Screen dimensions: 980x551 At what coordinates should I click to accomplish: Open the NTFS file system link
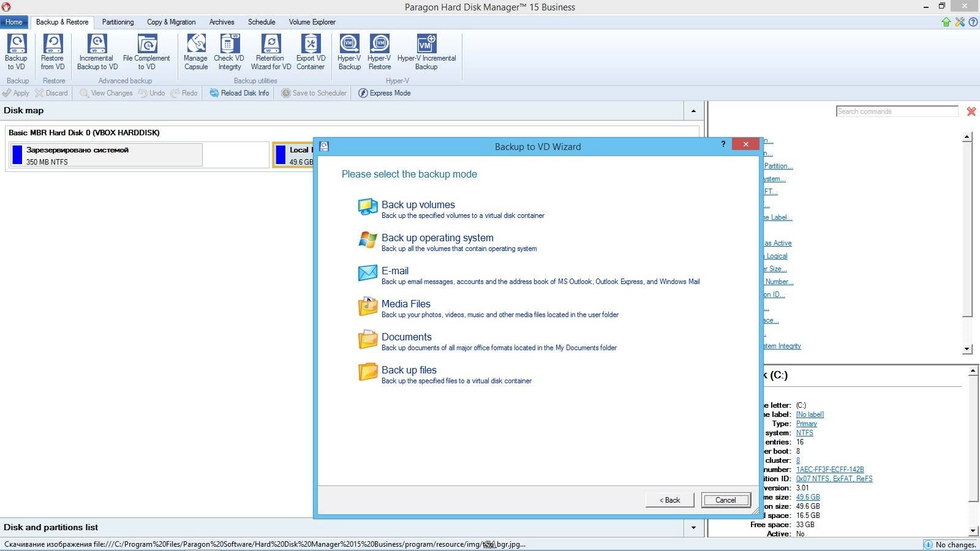[804, 433]
